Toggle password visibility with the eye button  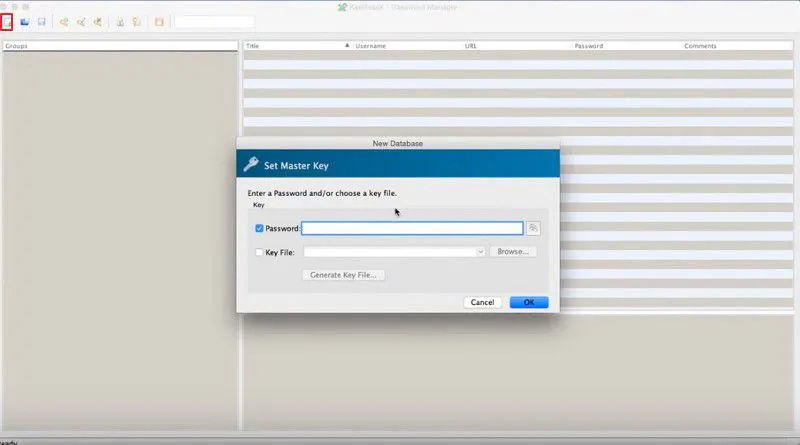pyautogui.click(x=533, y=228)
